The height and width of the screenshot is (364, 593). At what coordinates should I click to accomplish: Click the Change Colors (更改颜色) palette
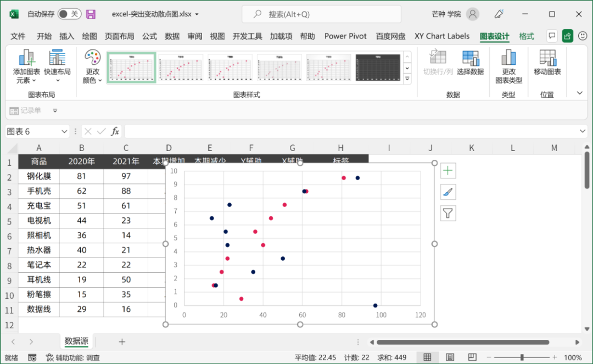click(92, 58)
